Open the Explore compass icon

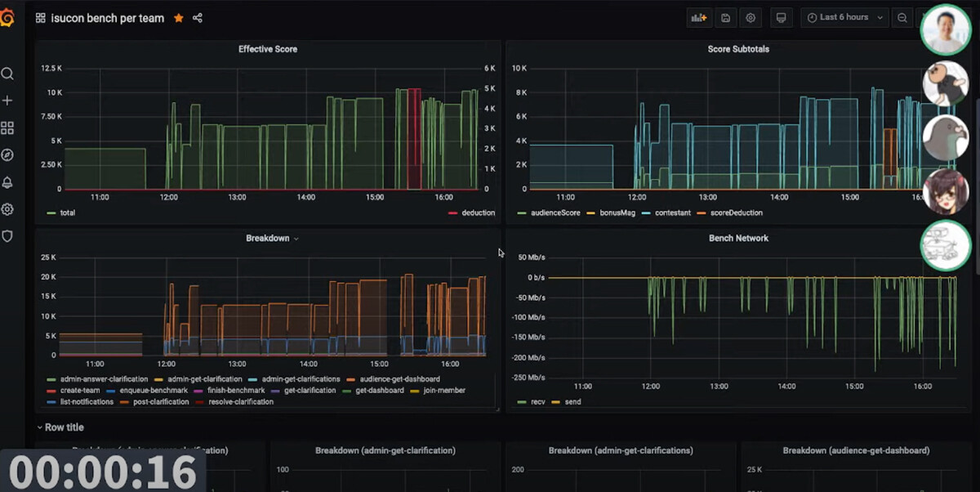click(7, 155)
